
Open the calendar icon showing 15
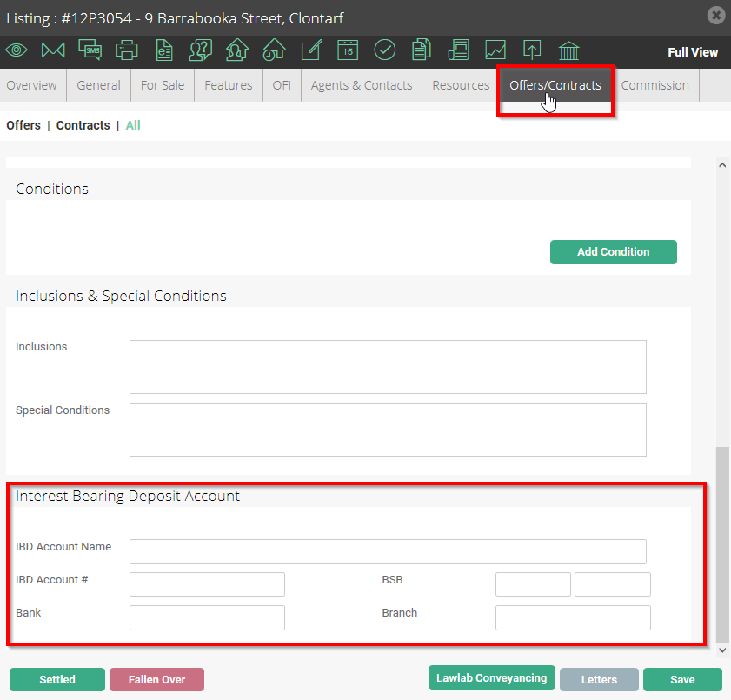348,50
